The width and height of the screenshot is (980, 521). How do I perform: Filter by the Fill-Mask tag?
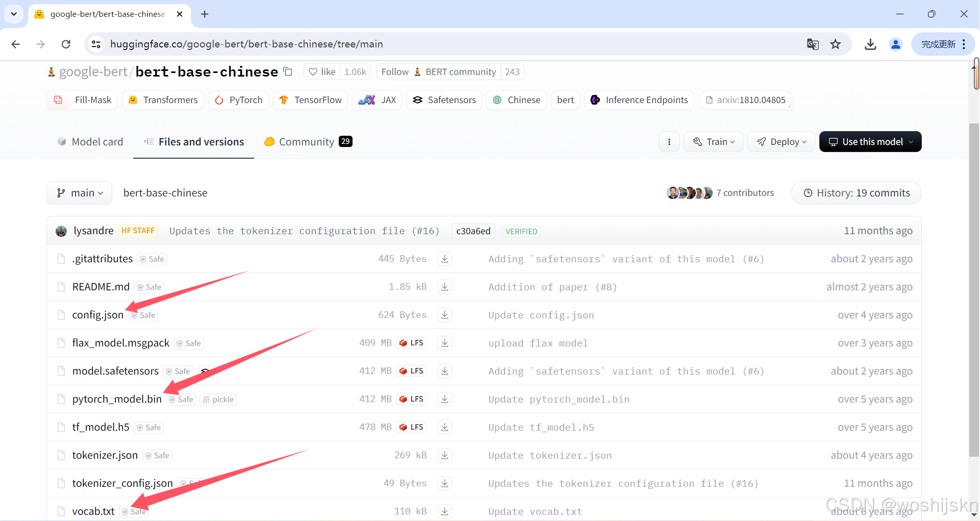coord(82,100)
